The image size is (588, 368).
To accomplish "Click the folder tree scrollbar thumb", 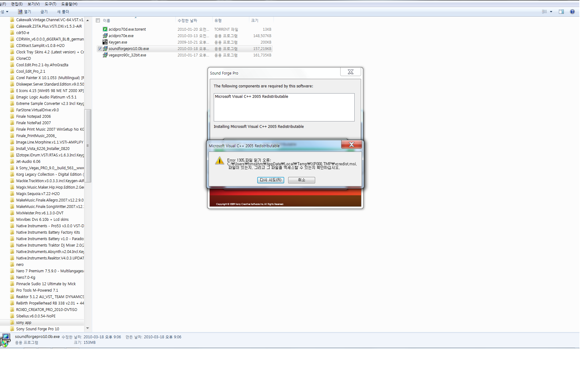I will pos(88,146).
